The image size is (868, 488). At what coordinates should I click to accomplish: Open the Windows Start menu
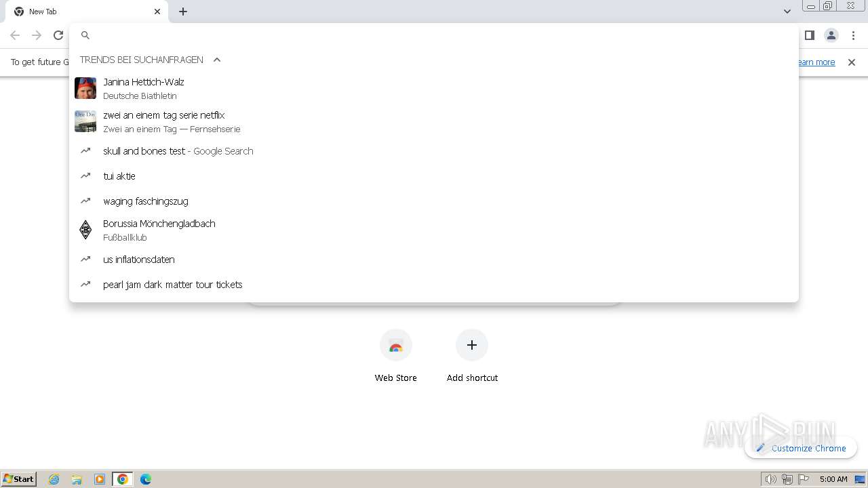(19, 479)
